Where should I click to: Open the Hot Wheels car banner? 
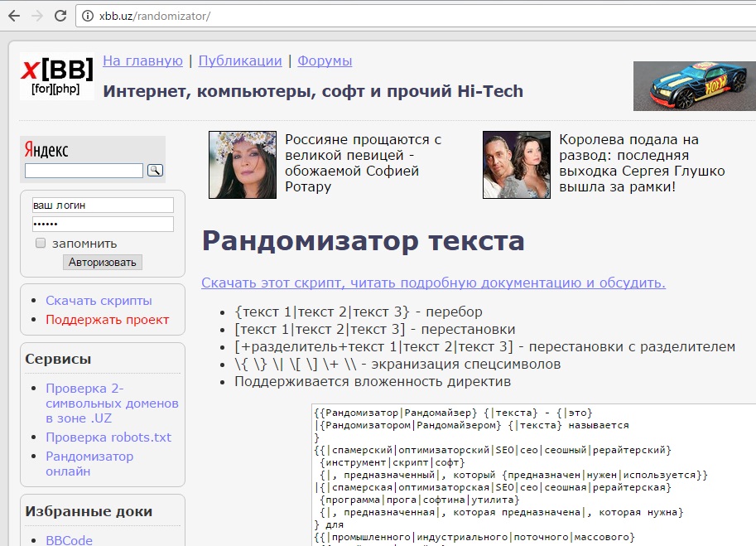(x=694, y=86)
